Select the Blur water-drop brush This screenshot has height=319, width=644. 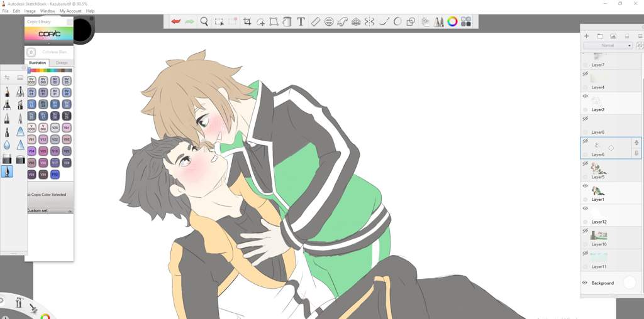7,144
